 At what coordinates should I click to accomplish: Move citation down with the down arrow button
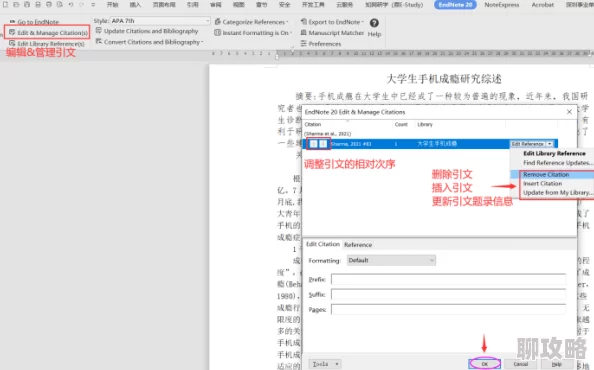click(323, 144)
